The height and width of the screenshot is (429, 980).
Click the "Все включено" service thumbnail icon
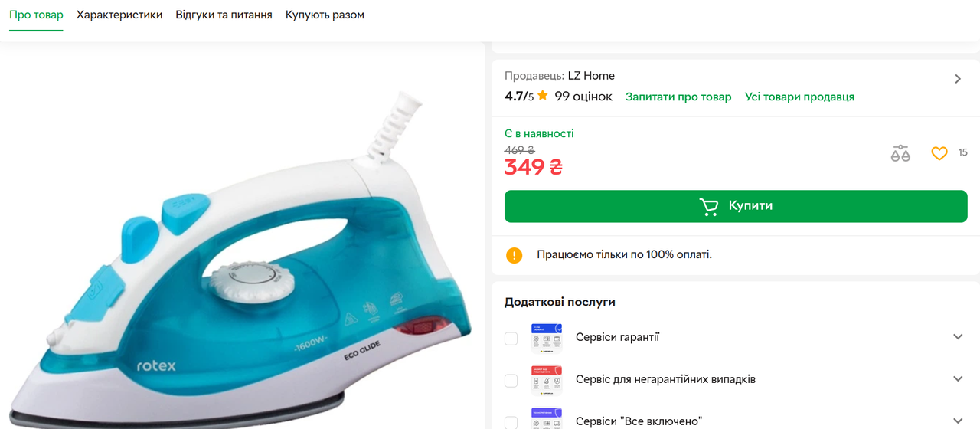(x=547, y=418)
